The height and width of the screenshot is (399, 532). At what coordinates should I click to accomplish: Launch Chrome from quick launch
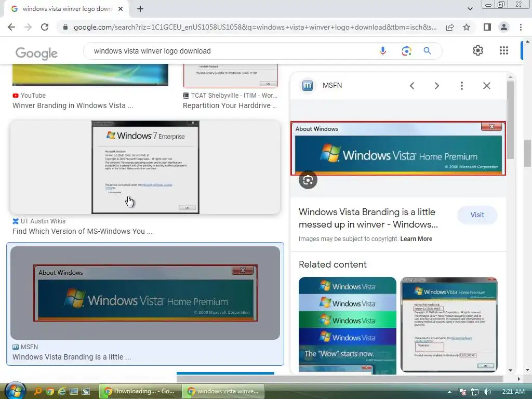50,392
